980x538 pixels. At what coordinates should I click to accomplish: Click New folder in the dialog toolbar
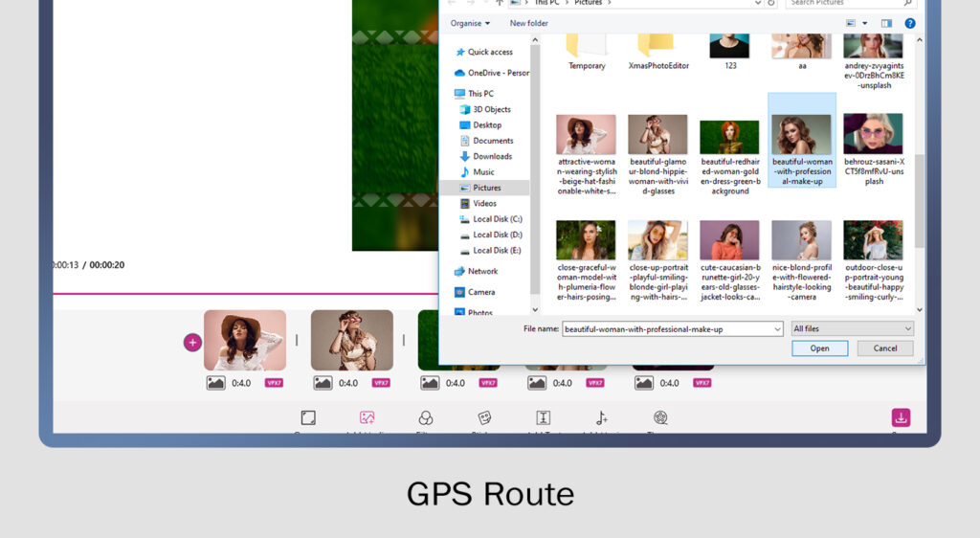click(528, 23)
